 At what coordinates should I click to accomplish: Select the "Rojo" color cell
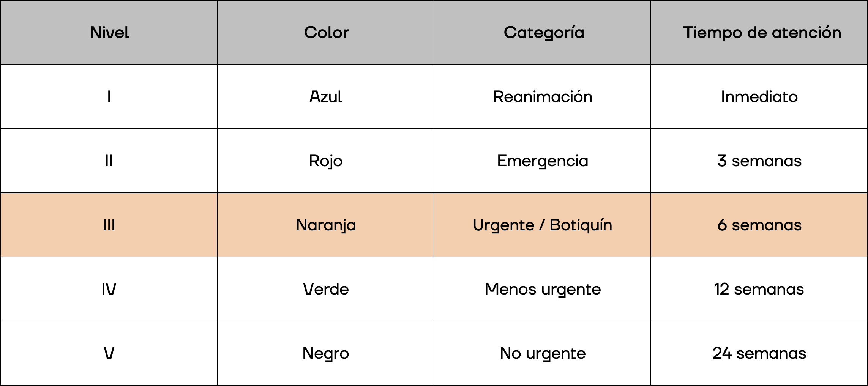click(326, 161)
